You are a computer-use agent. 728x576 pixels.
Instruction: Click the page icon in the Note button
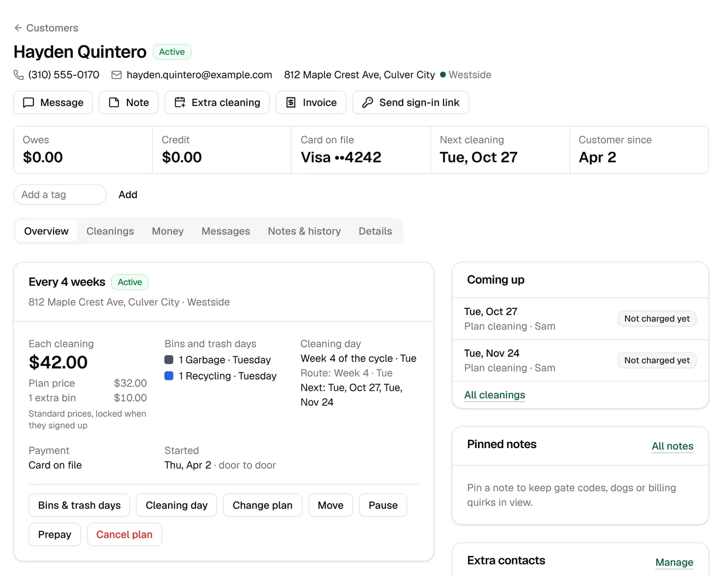pyautogui.click(x=114, y=102)
